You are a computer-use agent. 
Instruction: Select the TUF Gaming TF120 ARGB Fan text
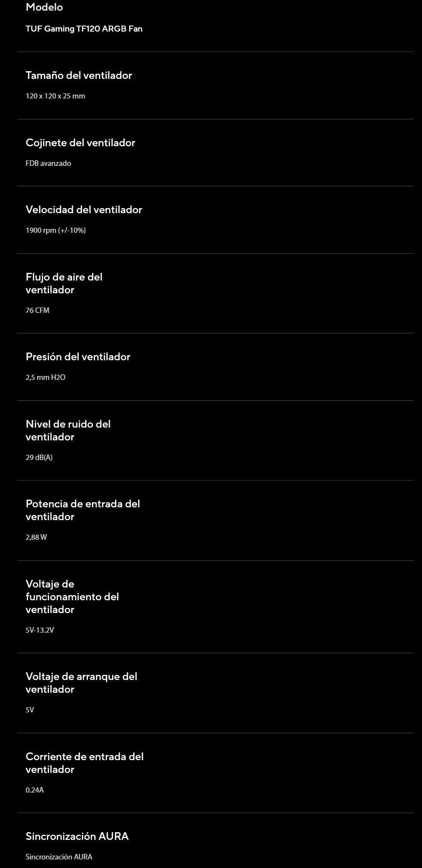tap(84, 29)
